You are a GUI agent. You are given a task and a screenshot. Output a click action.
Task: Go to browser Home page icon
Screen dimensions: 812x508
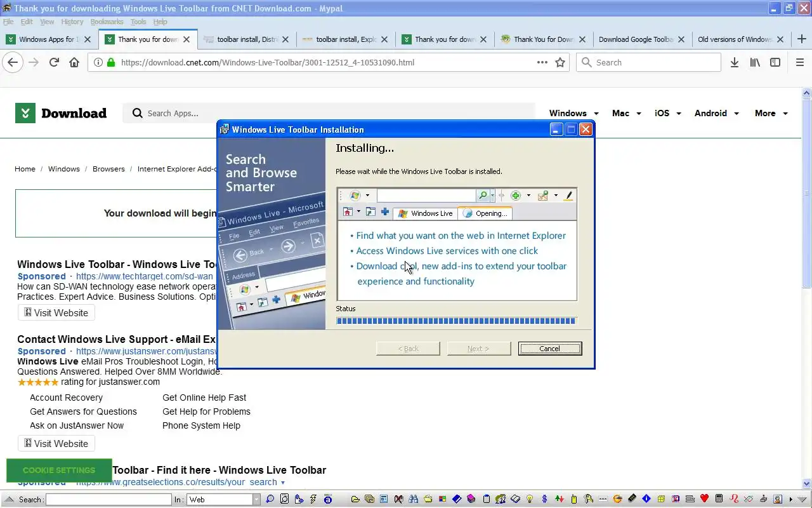coord(74,62)
